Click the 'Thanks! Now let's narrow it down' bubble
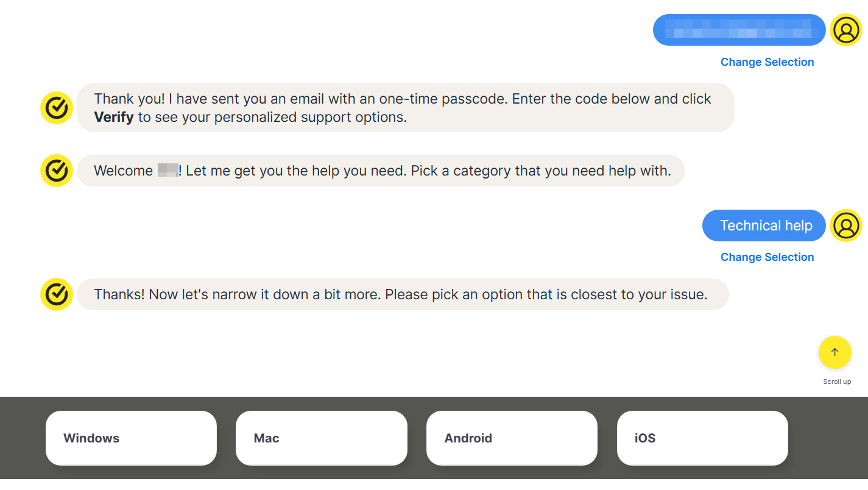Screen dimensions: 868x490 (402, 294)
